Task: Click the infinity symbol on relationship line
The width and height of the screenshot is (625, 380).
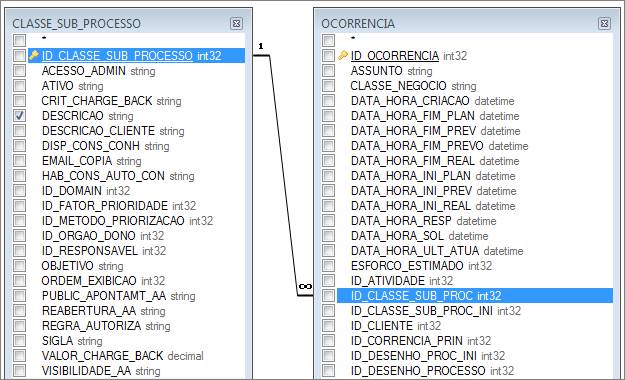Action: coord(305,286)
